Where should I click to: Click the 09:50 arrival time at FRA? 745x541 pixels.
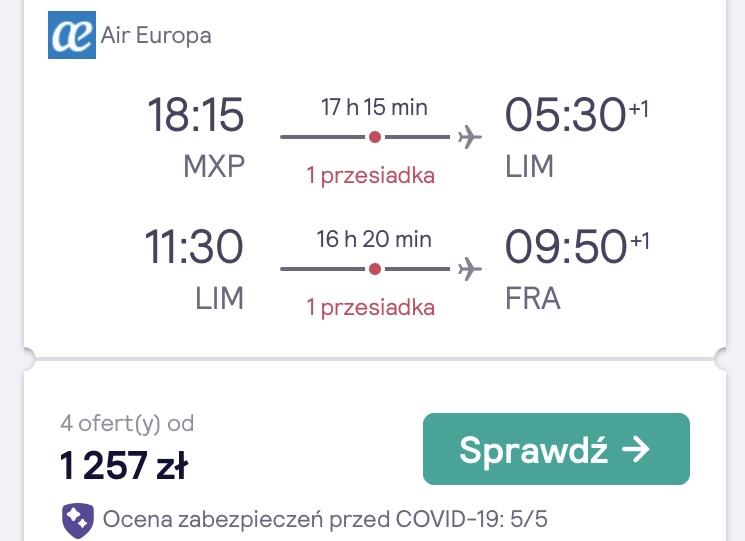coord(566,247)
